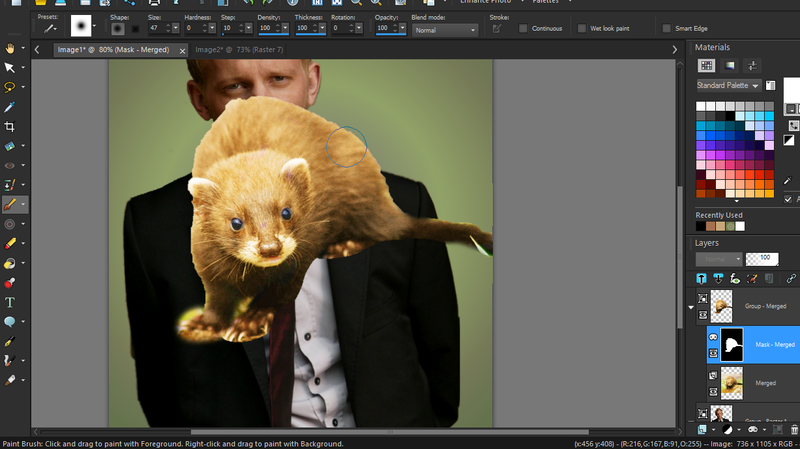
Task: Select the Oil Brush art media tool
Action: coord(10,380)
